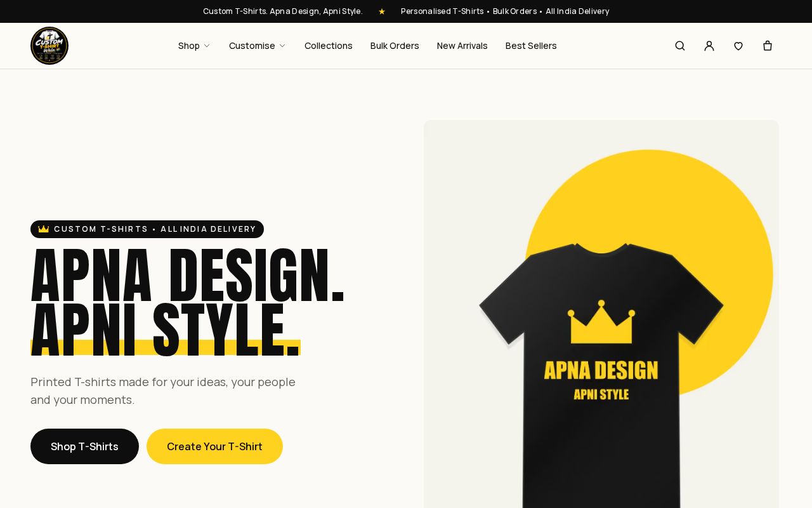The height and width of the screenshot is (508, 812).
Task: Click the 'APNI STYLE.' headline line
Action: [x=166, y=330]
